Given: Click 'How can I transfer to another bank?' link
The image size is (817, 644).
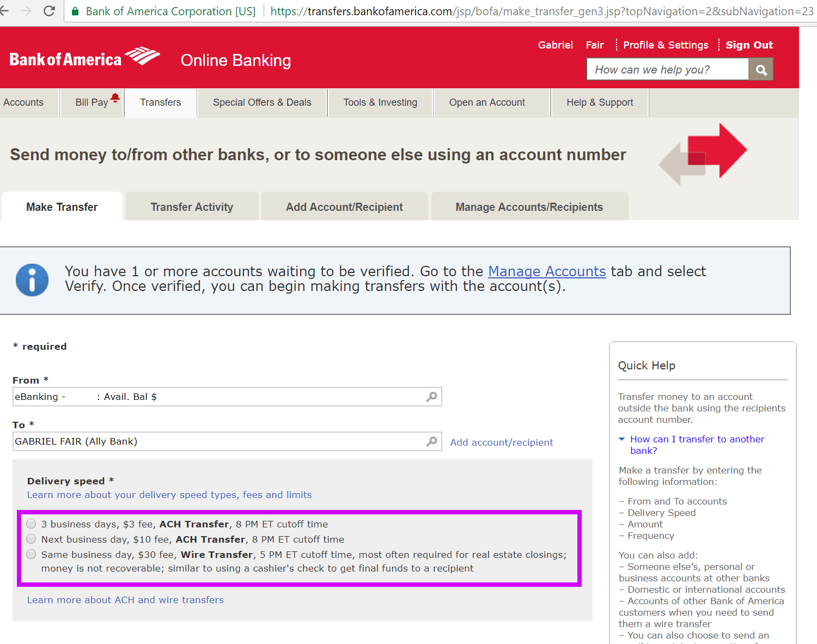Looking at the screenshot, I should coord(697,445).
